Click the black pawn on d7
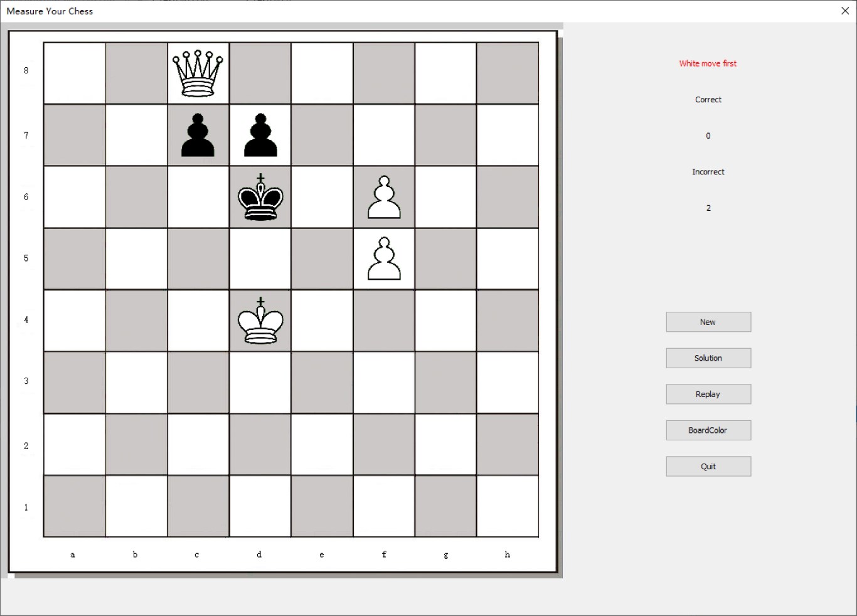The image size is (857, 616). 260,135
